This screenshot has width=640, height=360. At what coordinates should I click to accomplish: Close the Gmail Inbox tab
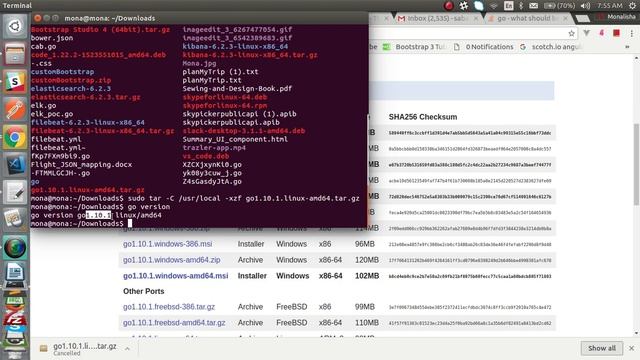coord(476,18)
